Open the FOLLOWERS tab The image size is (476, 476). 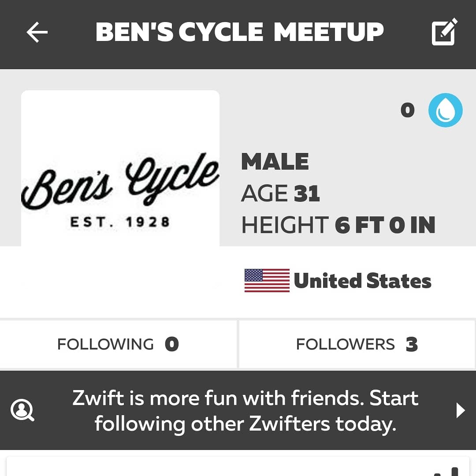pos(357,344)
